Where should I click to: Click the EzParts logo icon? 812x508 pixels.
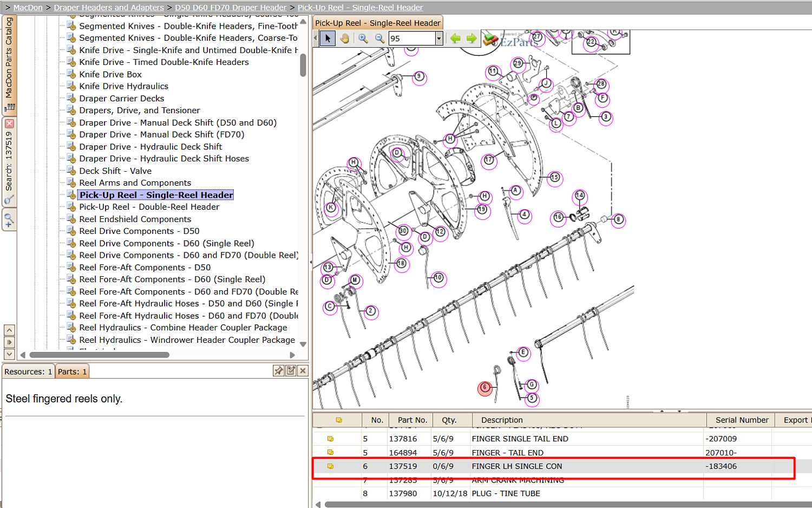tap(490, 40)
